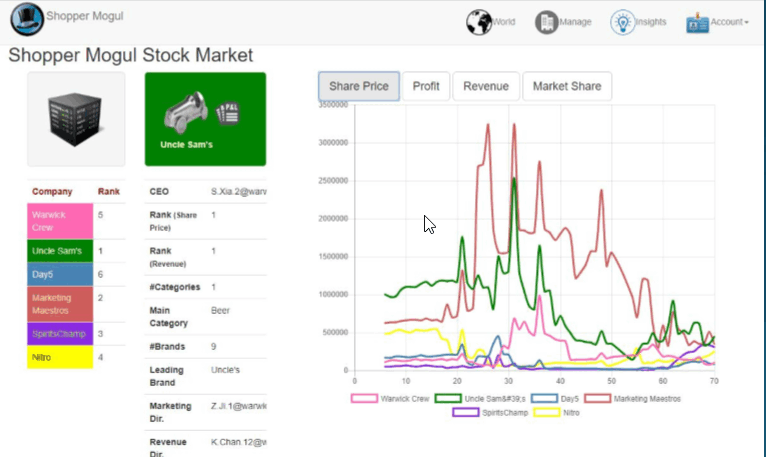Click the Shopper Mogul top hat logo
Screen dimensions: 766x457
point(27,19)
